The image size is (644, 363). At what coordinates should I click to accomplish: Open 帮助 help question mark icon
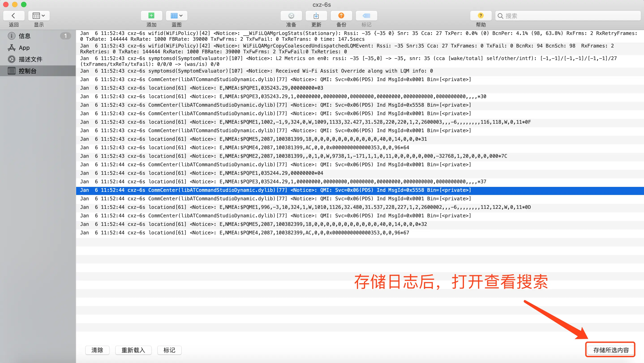(x=481, y=16)
